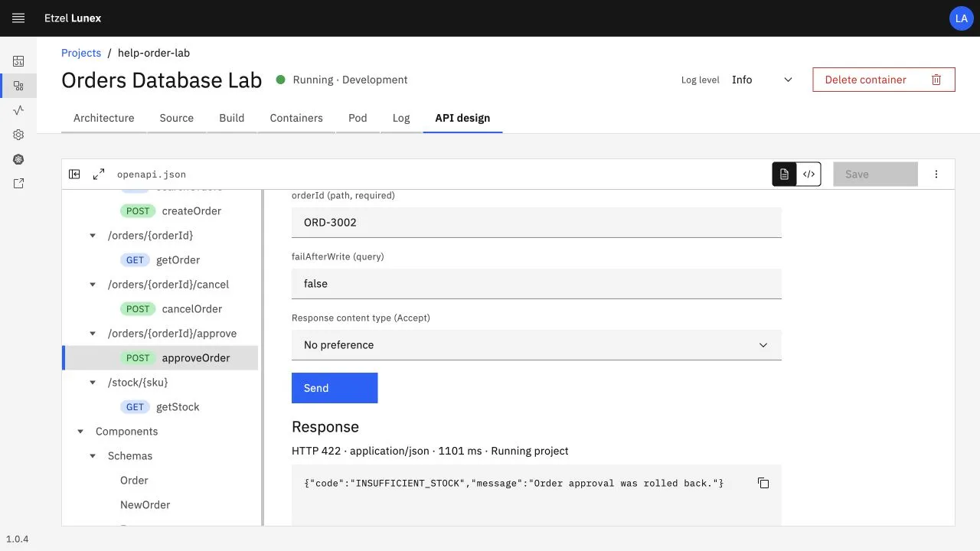Go to the Pod tab
The height and width of the screenshot is (551, 980).
(358, 118)
